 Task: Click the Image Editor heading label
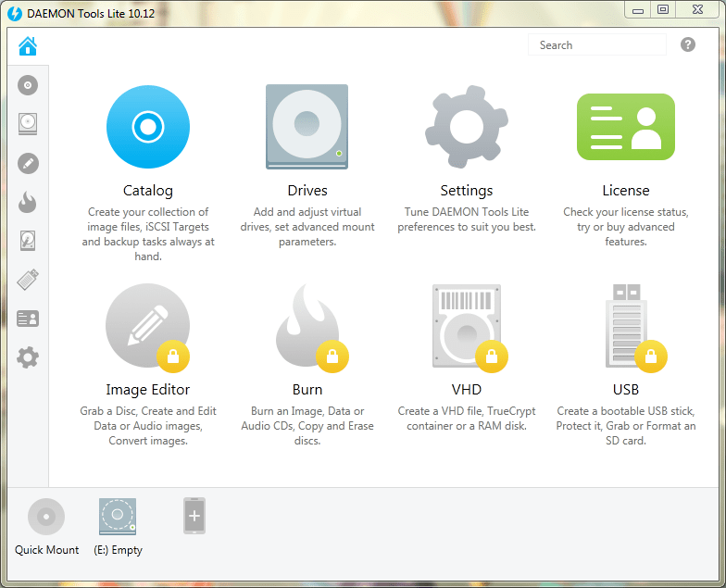148,390
